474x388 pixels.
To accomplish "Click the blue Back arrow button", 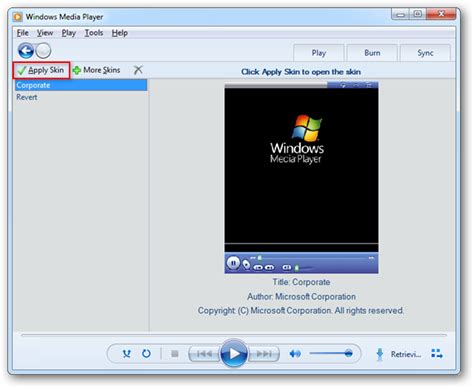I will [x=26, y=51].
